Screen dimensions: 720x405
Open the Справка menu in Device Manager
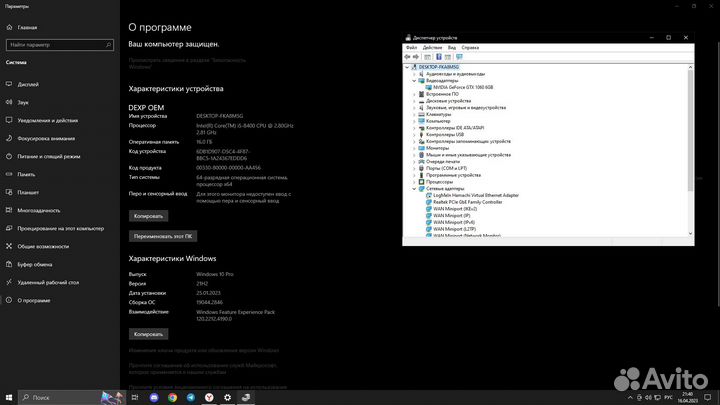(470, 48)
